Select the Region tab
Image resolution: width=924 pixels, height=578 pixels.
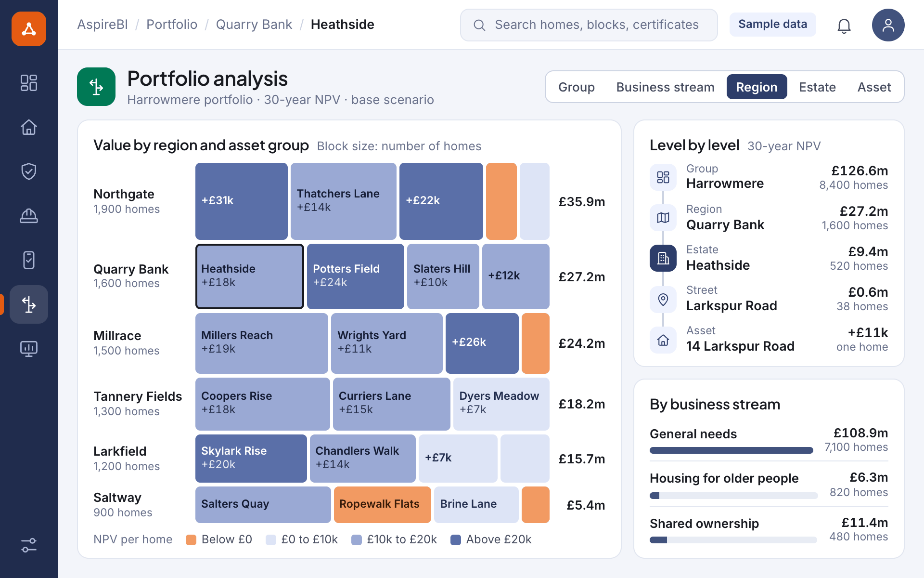point(757,87)
